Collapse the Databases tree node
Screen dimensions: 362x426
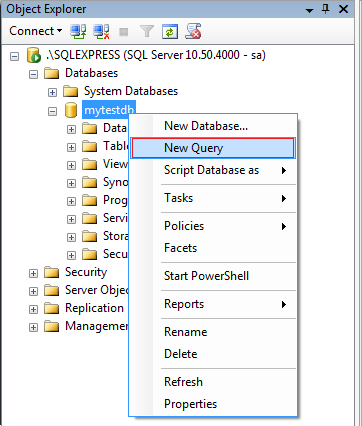33,74
